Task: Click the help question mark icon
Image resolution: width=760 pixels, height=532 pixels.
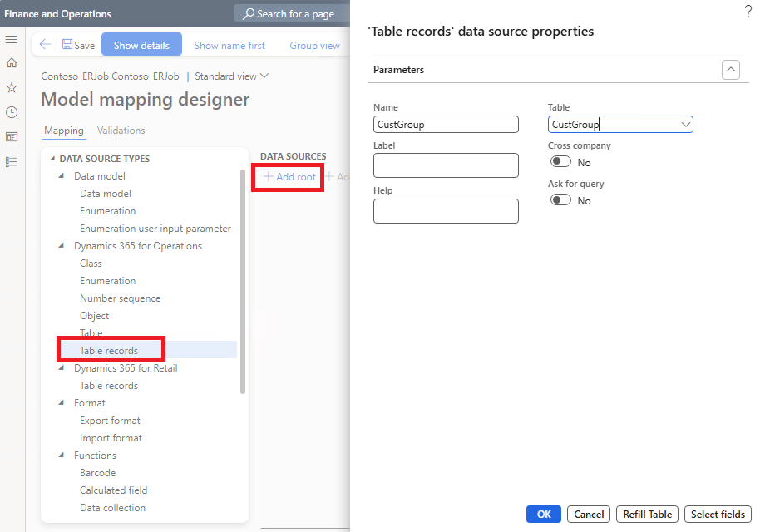Action: pos(748,10)
